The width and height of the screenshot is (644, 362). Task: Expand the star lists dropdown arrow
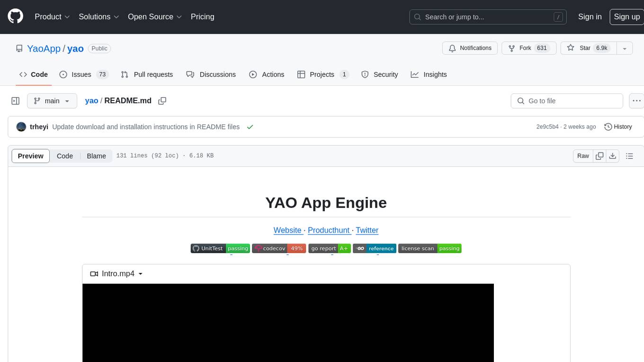pyautogui.click(x=625, y=48)
